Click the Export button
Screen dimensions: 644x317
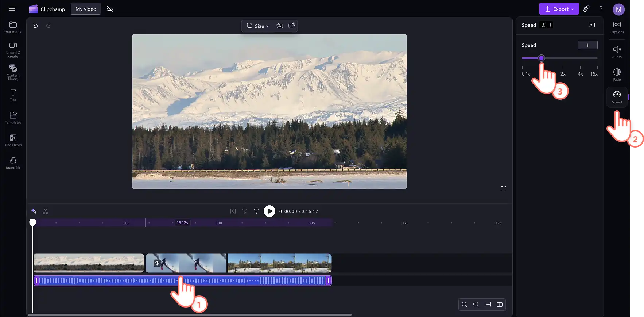point(559,9)
